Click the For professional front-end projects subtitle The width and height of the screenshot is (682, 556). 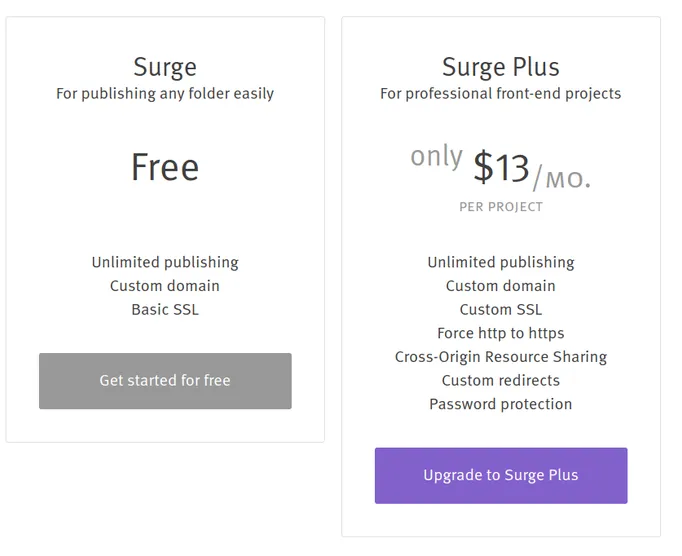coord(501,94)
